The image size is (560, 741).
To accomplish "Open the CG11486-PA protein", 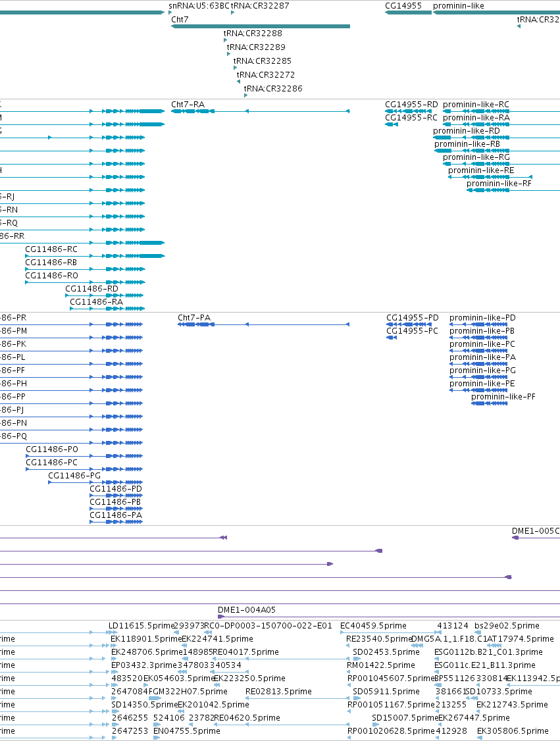I will pos(116,523).
